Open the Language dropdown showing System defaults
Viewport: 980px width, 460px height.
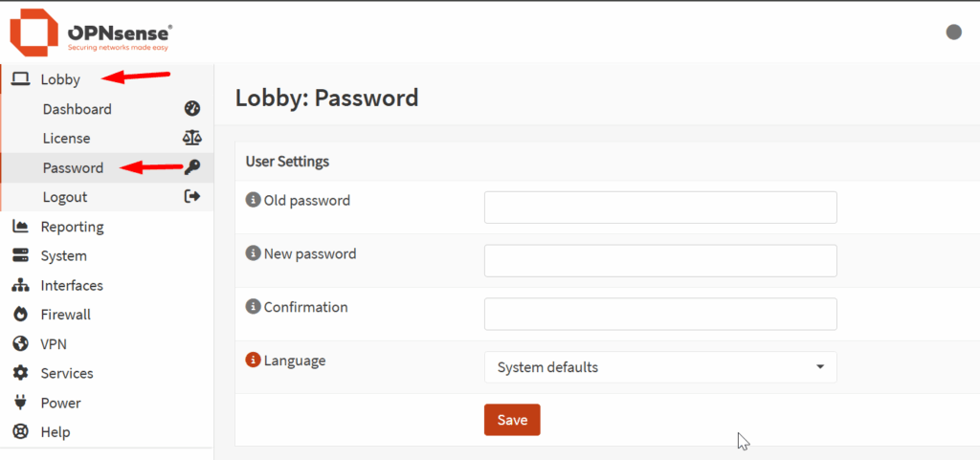click(660, 367)
